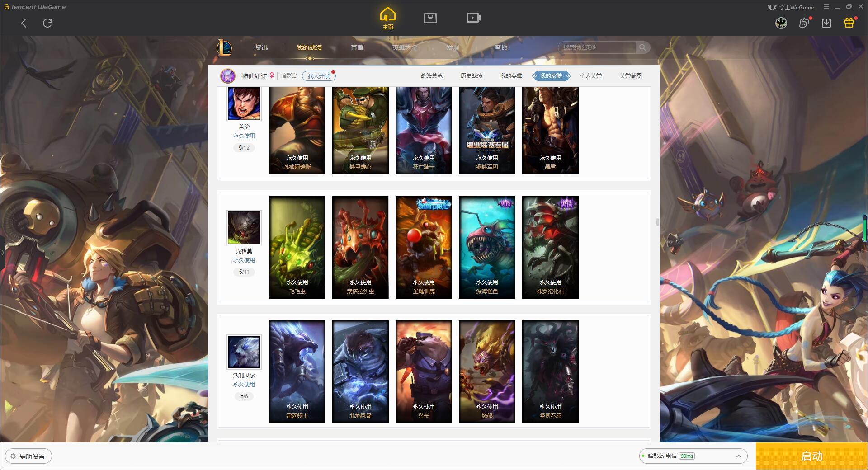Image resolution: width=868 pixels, height=470 pixels.
Task: Click the 永久使用 link under 克格莫
Action: 244,260
